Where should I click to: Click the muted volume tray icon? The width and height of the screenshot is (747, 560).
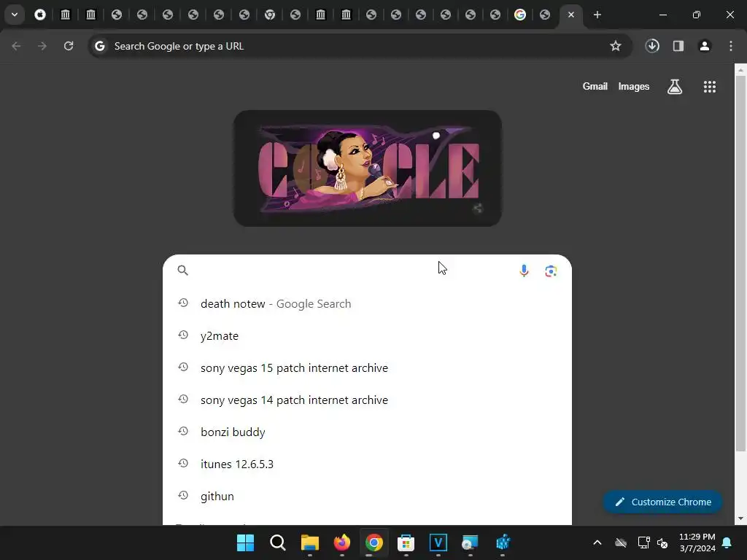662,542
